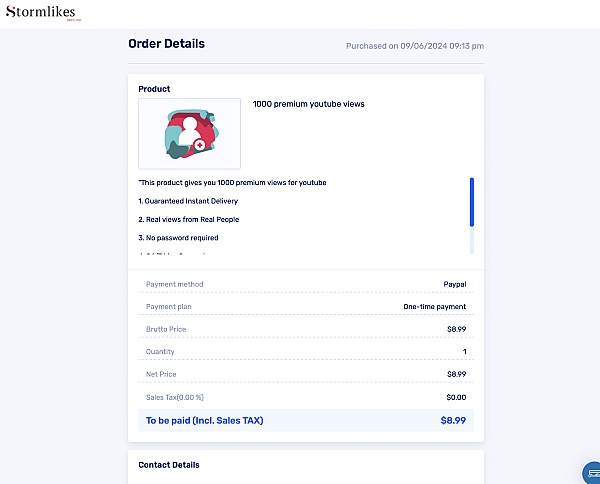Image resolution: width=600 pixels, height=484 pixels.
Task: Click the Quantity row label
Action: (x=160, y=352)
